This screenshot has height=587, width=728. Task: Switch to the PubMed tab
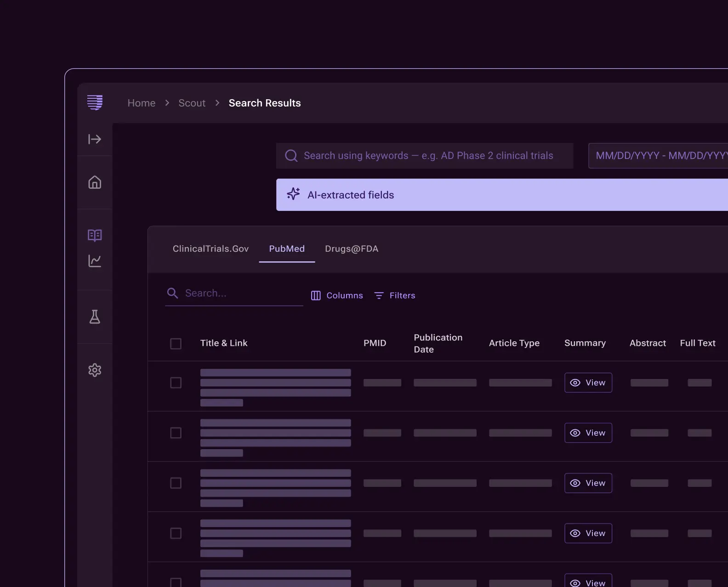pos(287,248)
